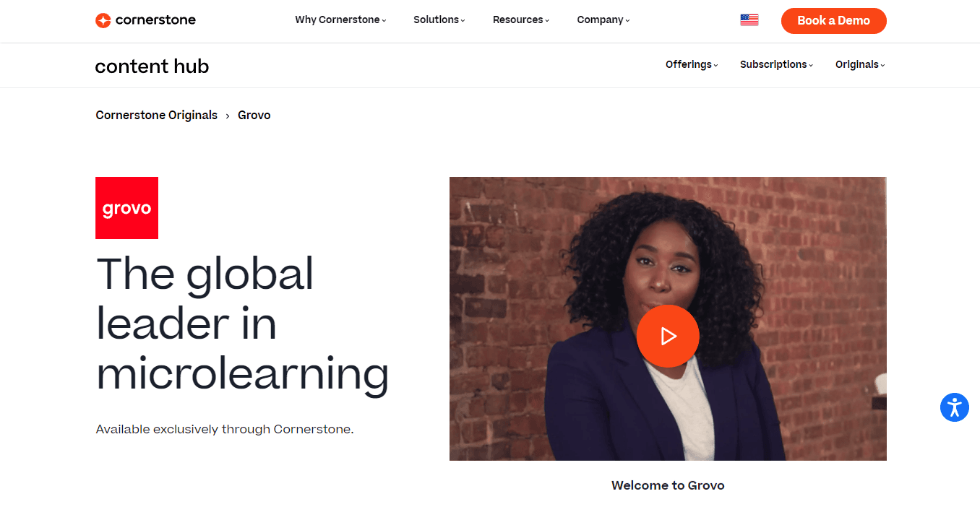
Task: Click the Book a Demo button
Action: [x=833, y=21]
